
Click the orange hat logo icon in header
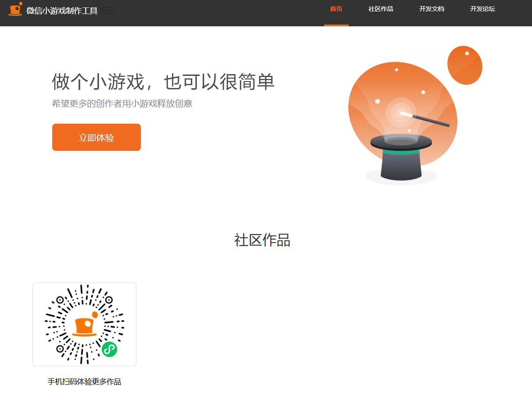[x=15, y=9]
